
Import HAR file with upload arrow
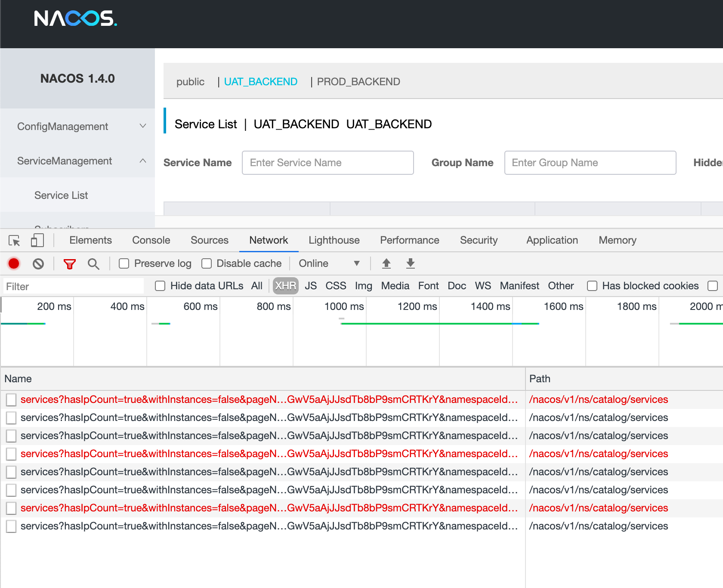point(386,263)
